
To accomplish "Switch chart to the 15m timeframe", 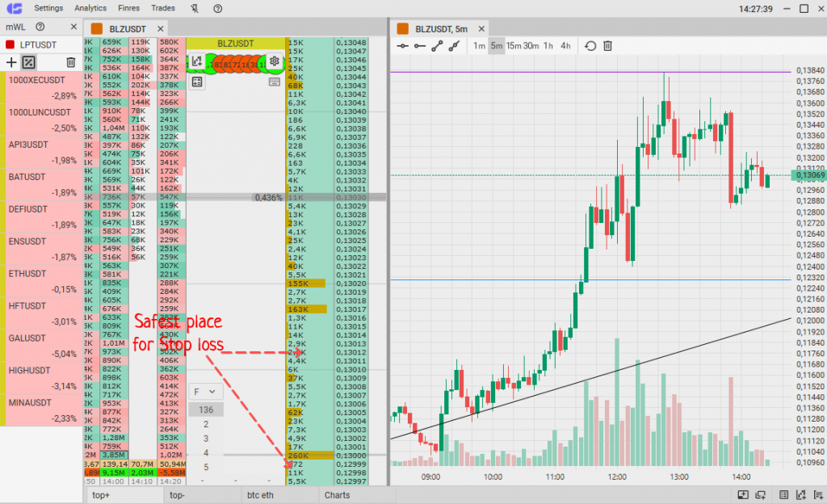I will 514,46.
